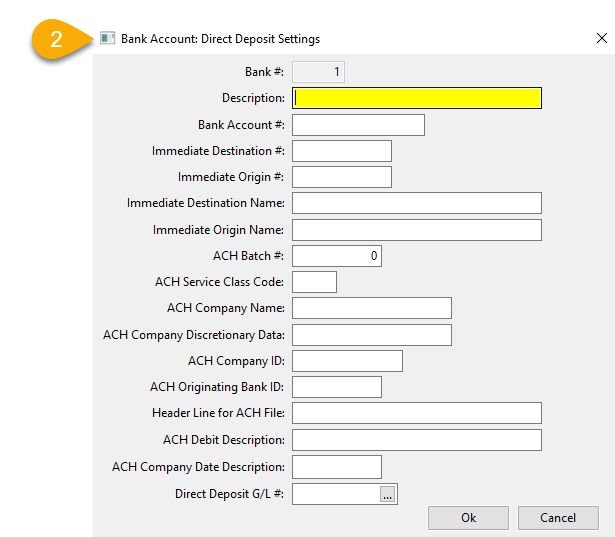The width and height of the screenshot is (615, 537).
Task: Open G/L lookup ellipsis button
Action: 388,494
